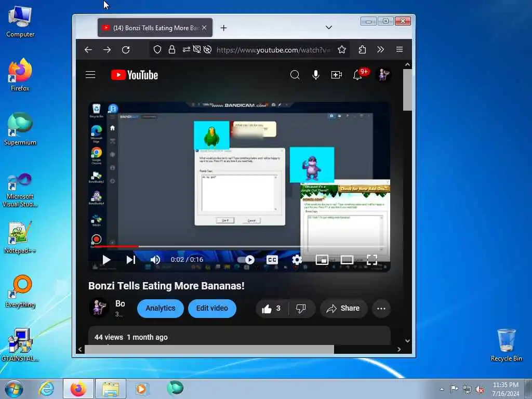Mute the video volume
The image size is (532, 399).
coord(155,260)
